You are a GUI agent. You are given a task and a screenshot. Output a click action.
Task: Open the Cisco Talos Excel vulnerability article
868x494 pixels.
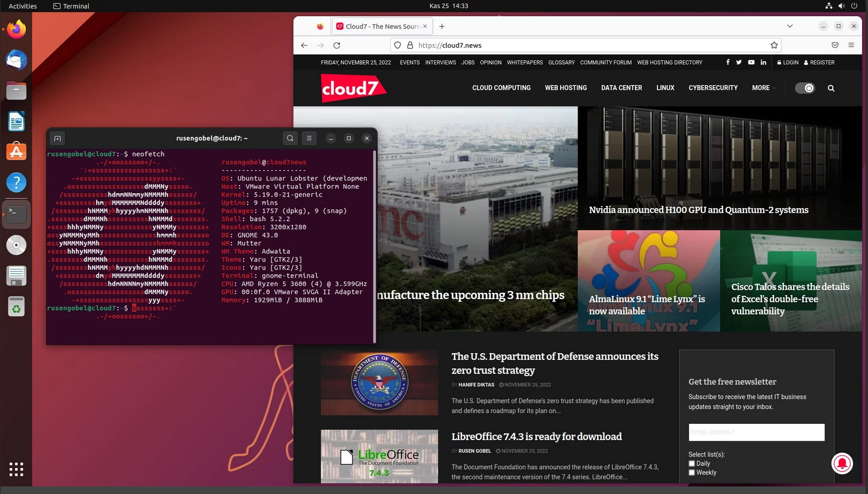click(x=790, y=299)
